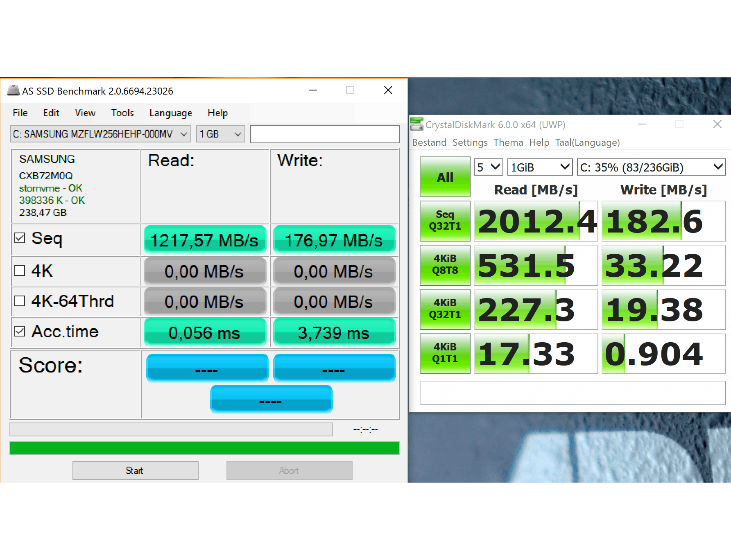This screenshot has width=731, height=560.
Task: Enable the 4K-64Thrd test checkbox
Action: (x=20, y=301)
